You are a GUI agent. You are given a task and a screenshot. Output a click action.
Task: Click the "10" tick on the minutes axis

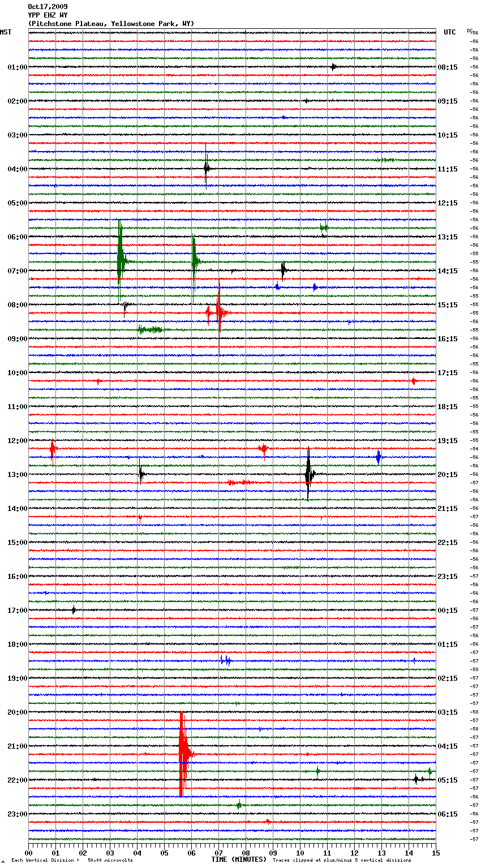coord(300,853)
